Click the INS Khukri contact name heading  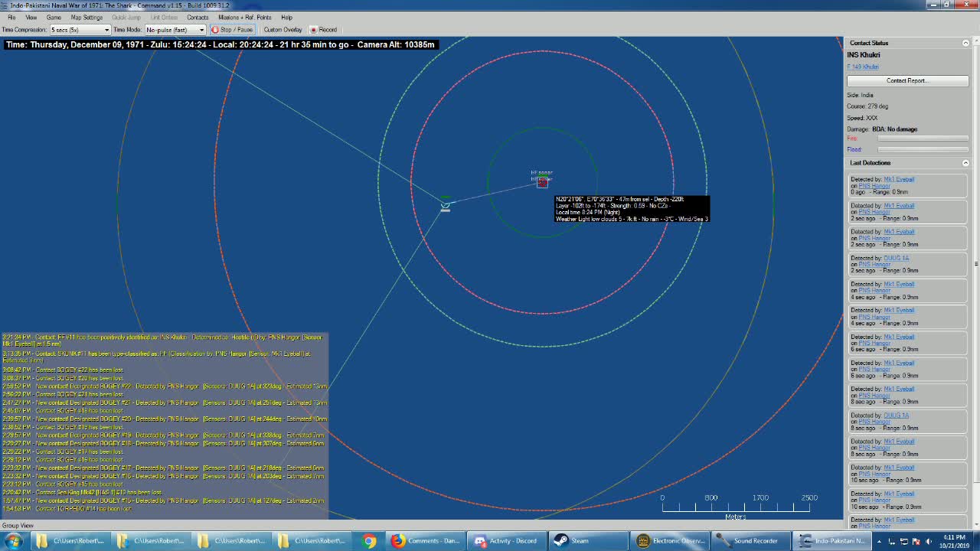click(x=864, y=55)
